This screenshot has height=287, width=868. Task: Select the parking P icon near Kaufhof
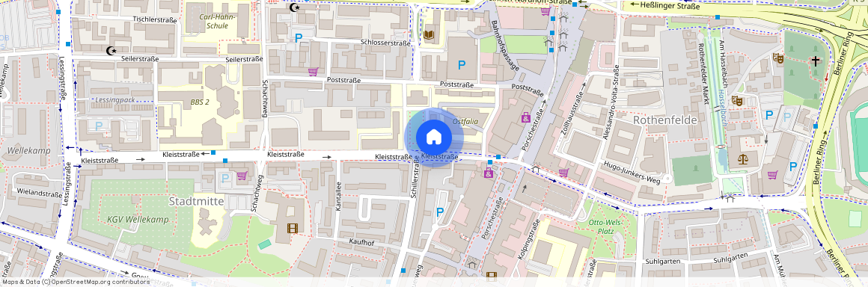click(441, 212)
